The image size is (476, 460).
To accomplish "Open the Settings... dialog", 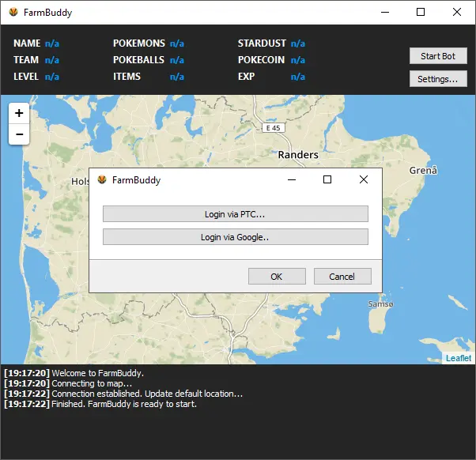I will point(438,79).
